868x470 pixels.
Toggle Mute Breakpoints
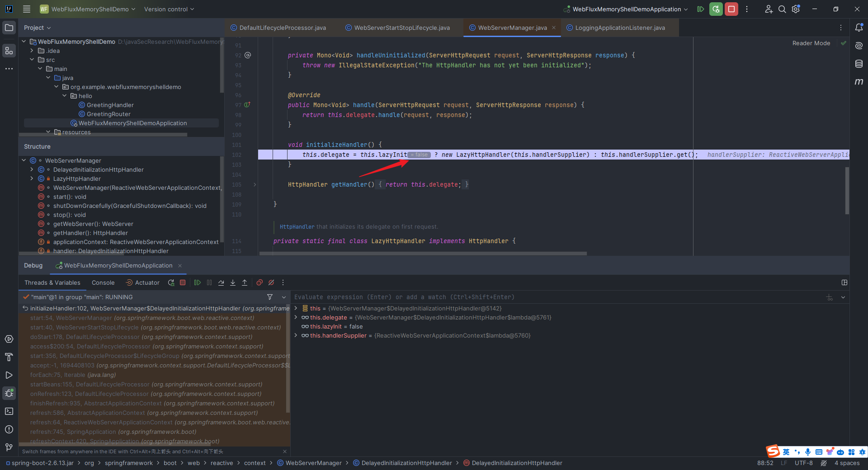coord(271,283)
